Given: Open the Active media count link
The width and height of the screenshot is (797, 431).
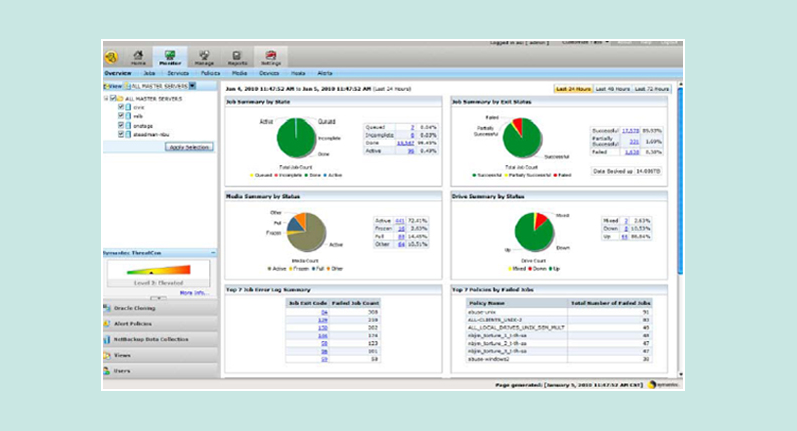Looking at the screenshot, I should 400,221.
